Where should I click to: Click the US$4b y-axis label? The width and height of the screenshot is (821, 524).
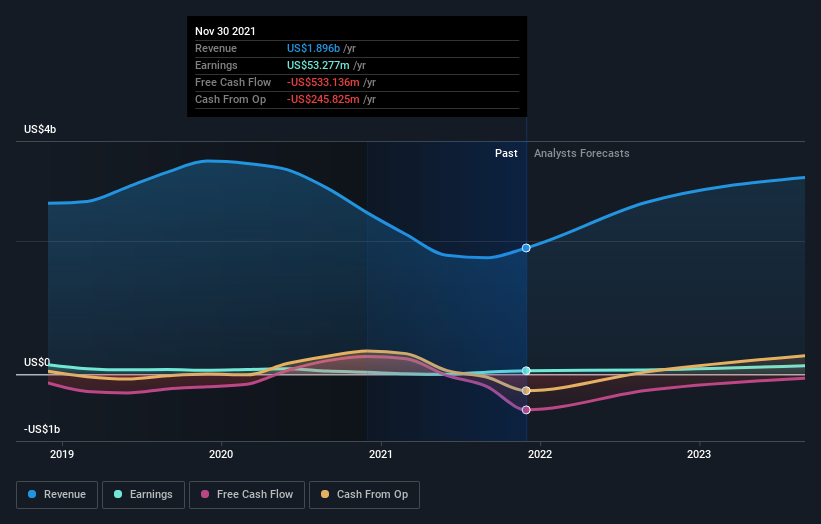40,129
